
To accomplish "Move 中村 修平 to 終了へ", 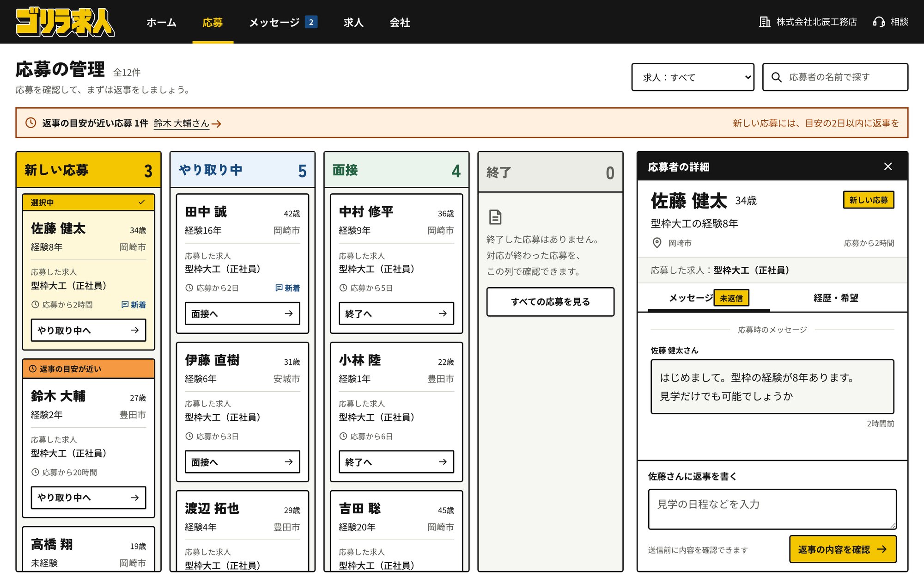I will (396, 314).
